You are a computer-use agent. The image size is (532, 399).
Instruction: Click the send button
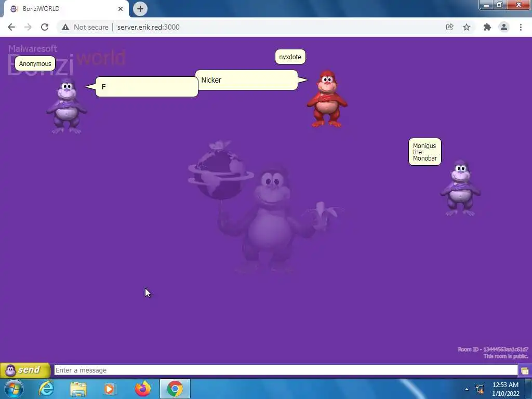pos(25,370)
